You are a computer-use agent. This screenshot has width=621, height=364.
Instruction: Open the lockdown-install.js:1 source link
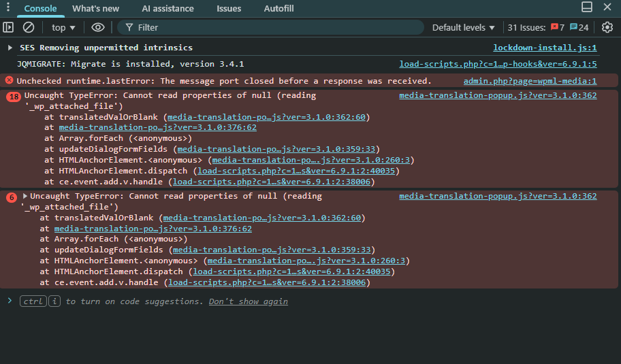[545, 48]
